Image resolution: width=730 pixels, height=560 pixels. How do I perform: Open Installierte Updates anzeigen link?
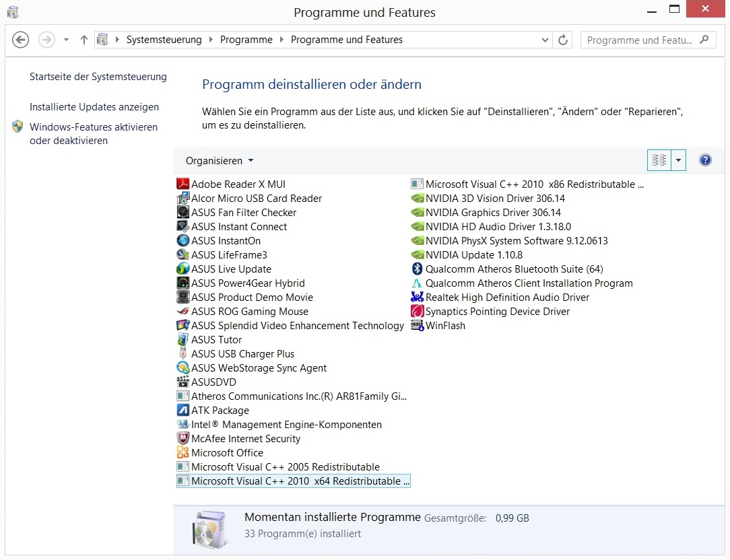tap(94, 107)
